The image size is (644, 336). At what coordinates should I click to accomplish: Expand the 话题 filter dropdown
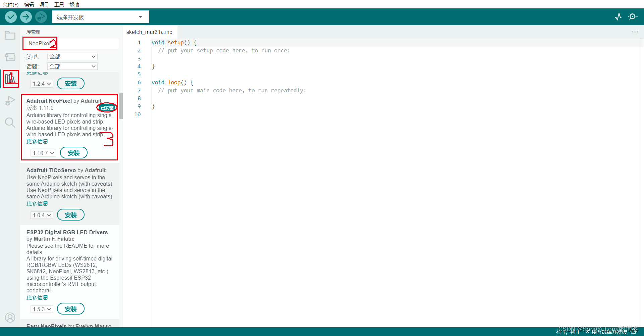[72, 66]
